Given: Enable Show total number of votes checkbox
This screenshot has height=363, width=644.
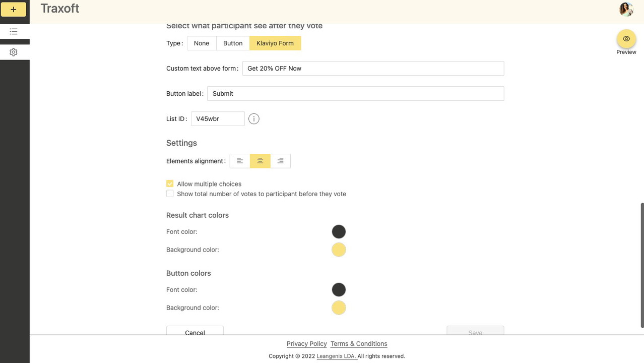Looking at the screenshot, I should 170,194.
